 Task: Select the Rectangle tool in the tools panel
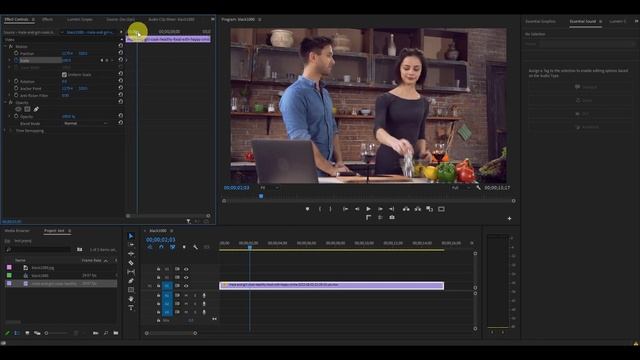coord(131,290)
